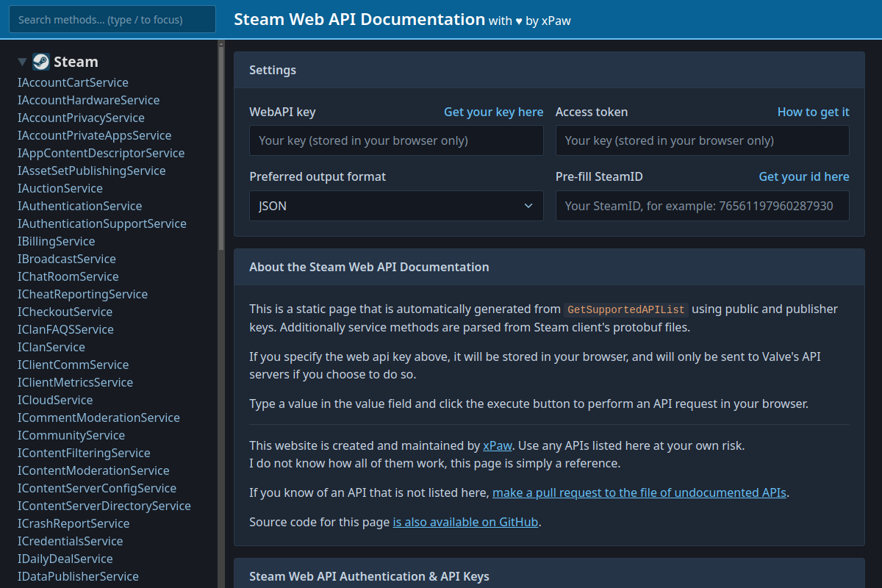This screenshot has height=588, width=882.
Task: Open IAppContentDescriptorService in sidebar
Action: tap(101, 153)
